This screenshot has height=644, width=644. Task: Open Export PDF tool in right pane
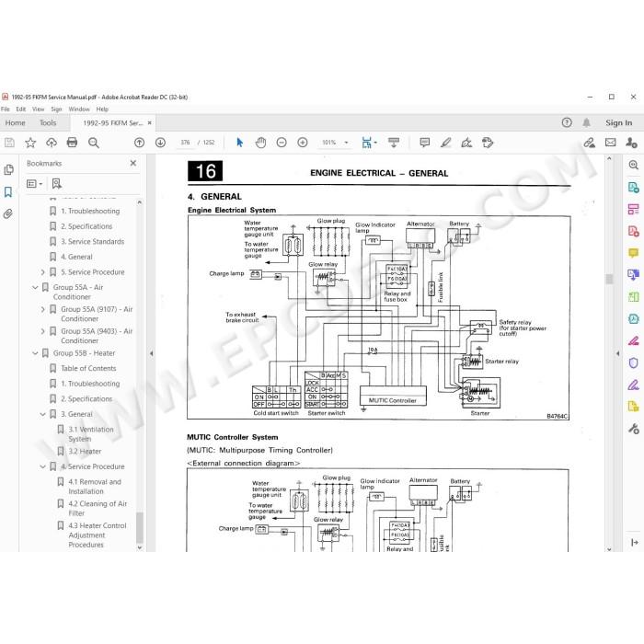pos(633,188)
